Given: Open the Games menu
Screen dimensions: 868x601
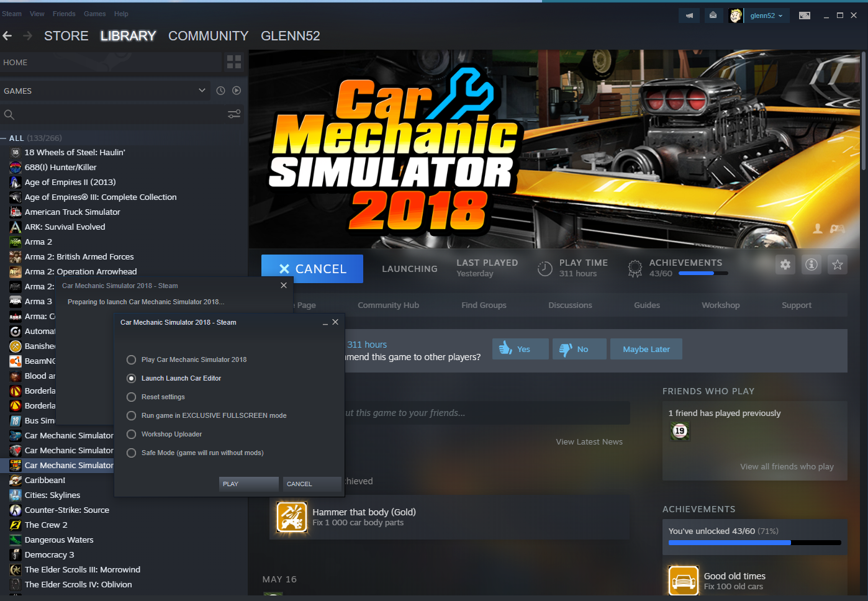Looking at the screenshot, I should click(x=95, y=14).
